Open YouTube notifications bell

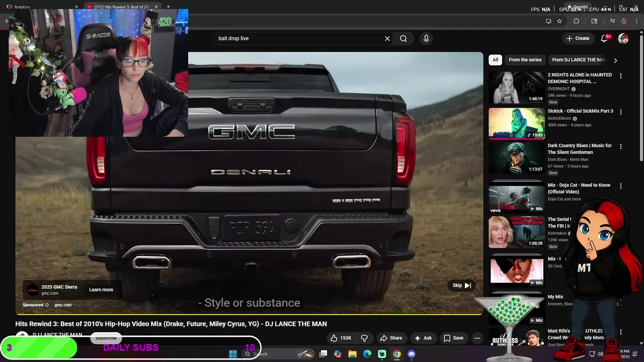pos(604,38)
